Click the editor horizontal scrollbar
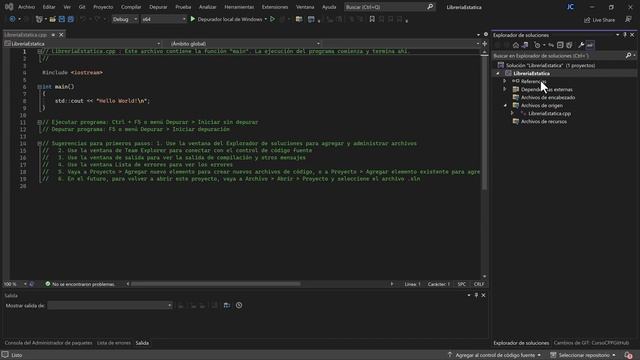This screenshot has width=640, height=360. [216, 284]
